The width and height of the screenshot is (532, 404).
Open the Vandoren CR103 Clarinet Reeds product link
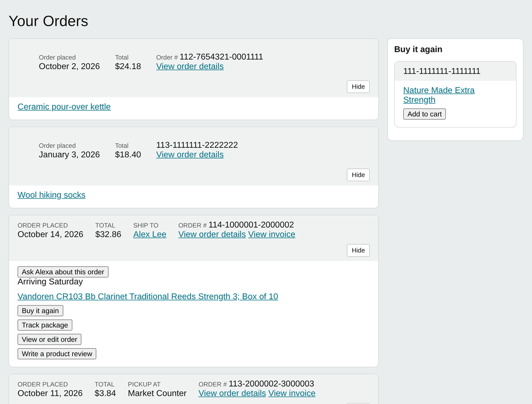click(x=147, y=297)
